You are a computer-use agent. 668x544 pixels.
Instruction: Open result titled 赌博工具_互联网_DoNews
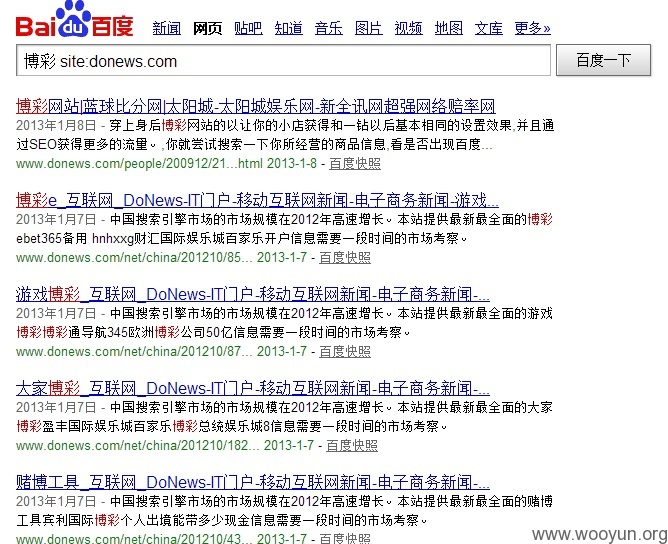click(x=253, y=482)
